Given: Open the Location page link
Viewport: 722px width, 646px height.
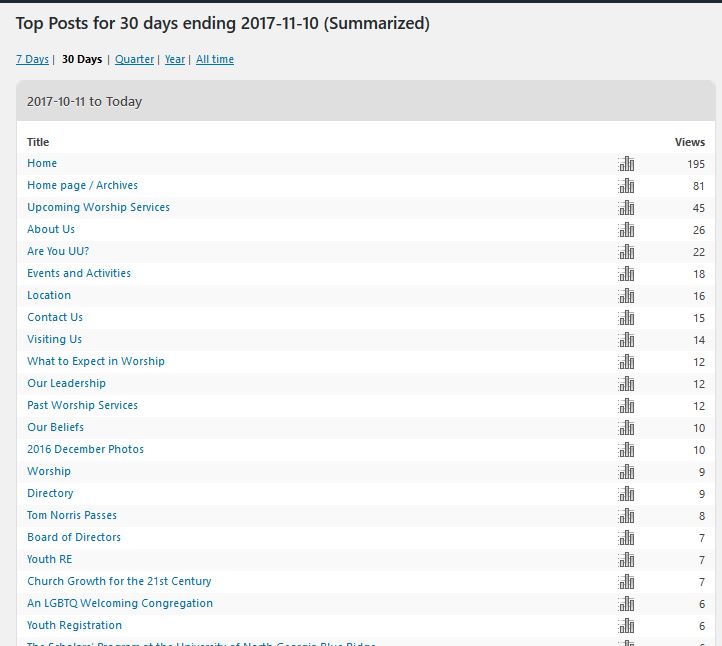Looking at the screenshot, I should click(x=49, y=296).
